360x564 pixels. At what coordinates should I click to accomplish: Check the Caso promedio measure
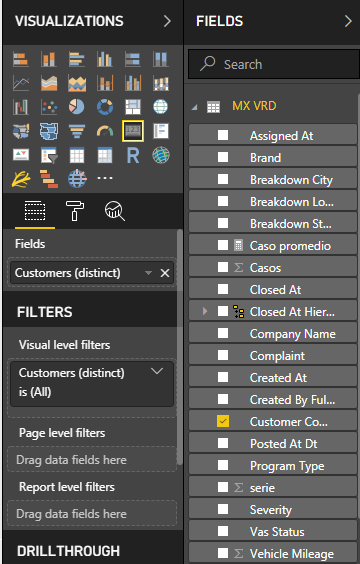coord(223,245)
